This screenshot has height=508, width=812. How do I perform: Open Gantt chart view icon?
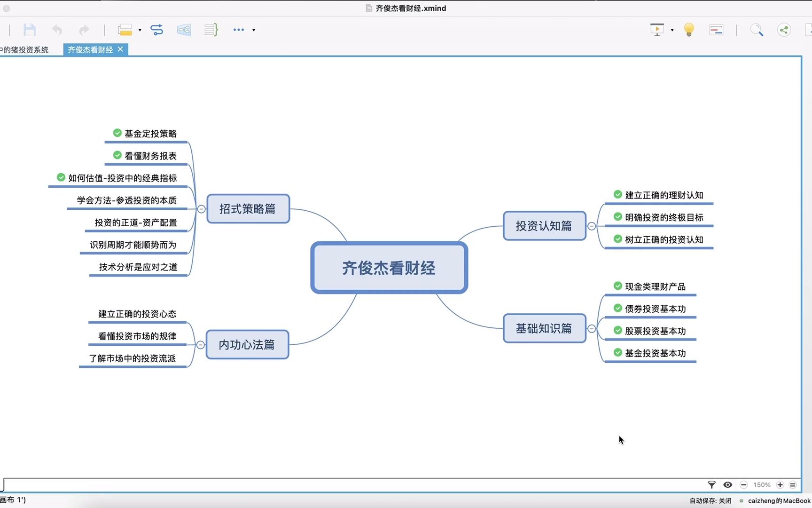[716, 30]
